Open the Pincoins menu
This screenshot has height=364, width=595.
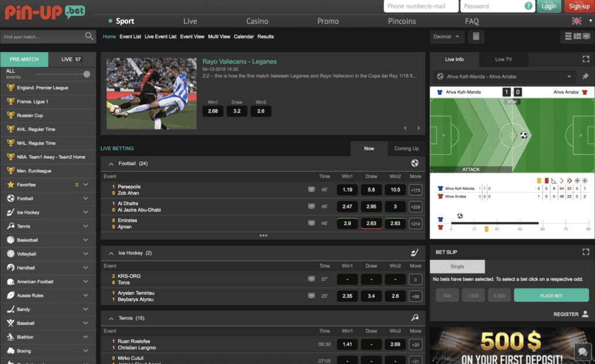(402, 21)
